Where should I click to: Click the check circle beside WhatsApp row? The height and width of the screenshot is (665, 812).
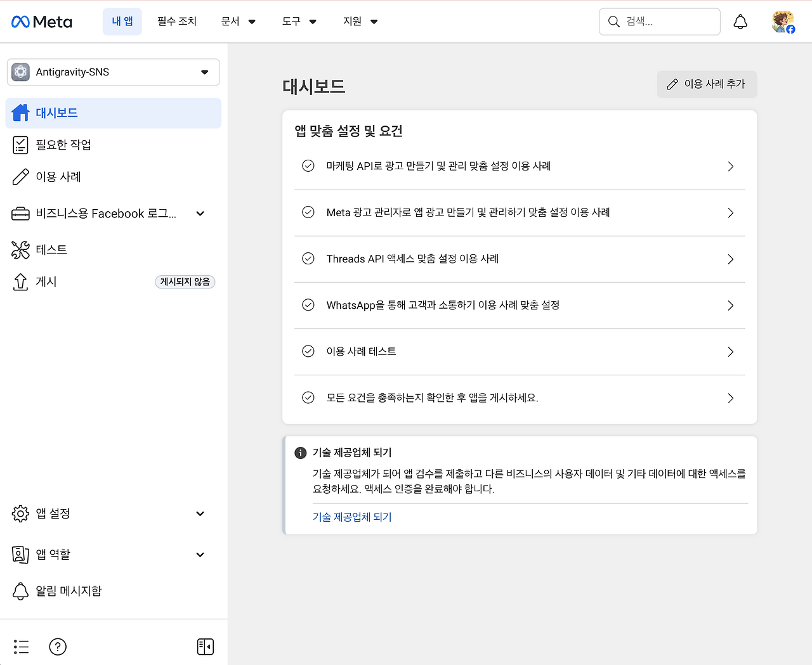tap(308, 305)
